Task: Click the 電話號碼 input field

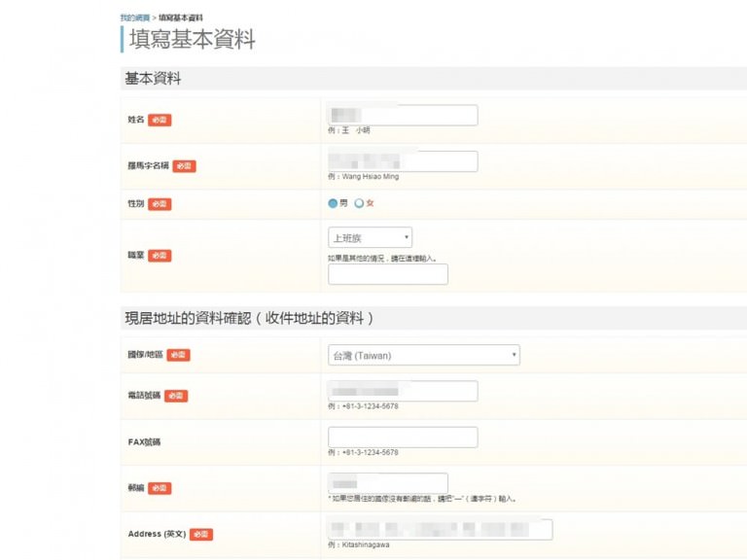Action: pyautogui.click(x=403, y=391)
